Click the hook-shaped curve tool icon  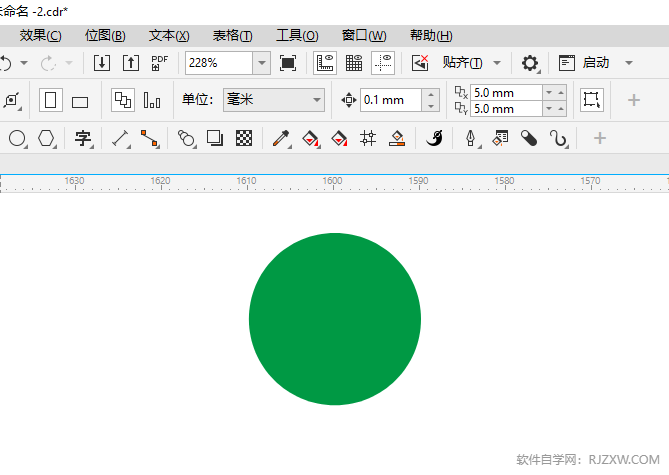tap(558, 139)
